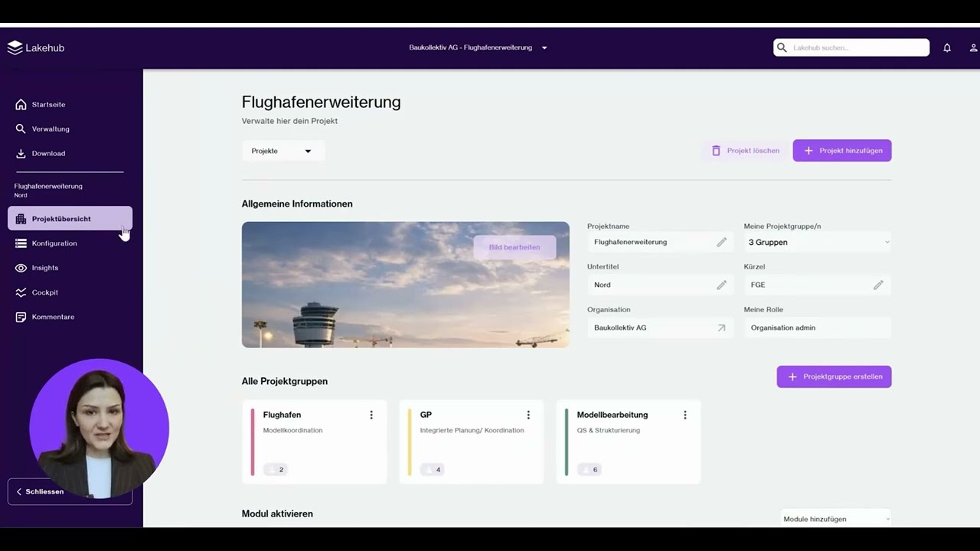Click Alle Projektgruppen heading
The width and height of the screenshot is (980, 551).
click(285, 381)
